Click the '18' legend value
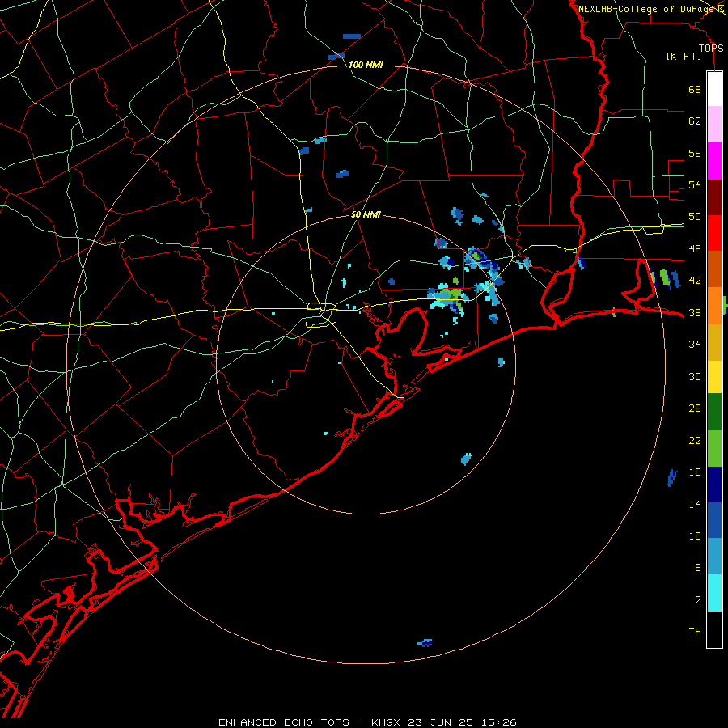Screen dimensions: 728x728 (x=695, y=472)
